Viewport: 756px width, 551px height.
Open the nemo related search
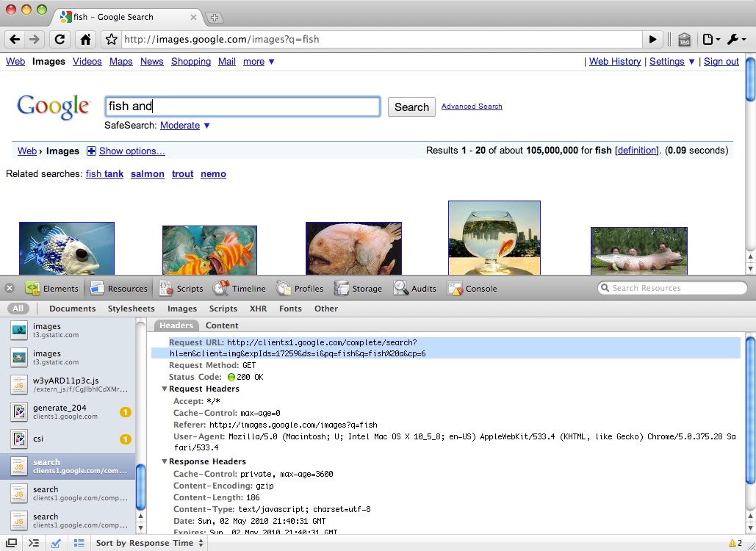coord(213,173)
